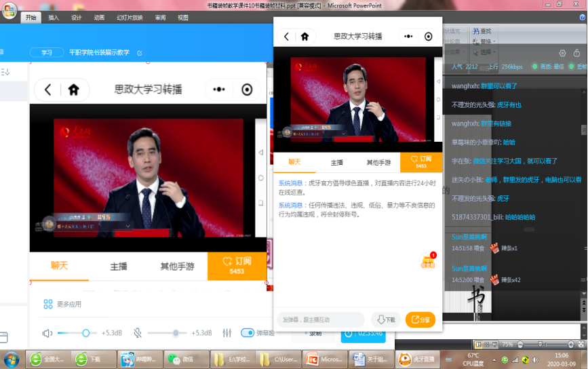The height and width of the screenshot is (369, 588).
Task: Expand the 替换 dropdown arrow
Action: [x=494, y=41]
